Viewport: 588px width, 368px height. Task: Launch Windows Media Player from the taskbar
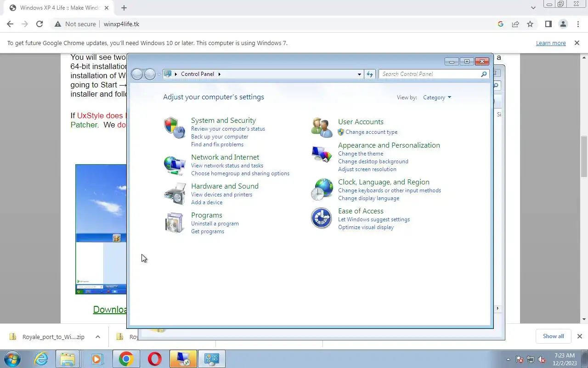[97, 359]
